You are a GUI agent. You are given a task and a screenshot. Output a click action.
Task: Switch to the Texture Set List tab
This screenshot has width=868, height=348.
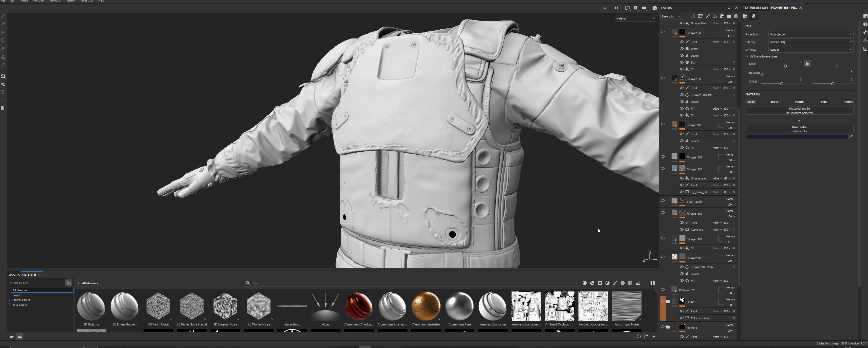[x=755, y=7]
